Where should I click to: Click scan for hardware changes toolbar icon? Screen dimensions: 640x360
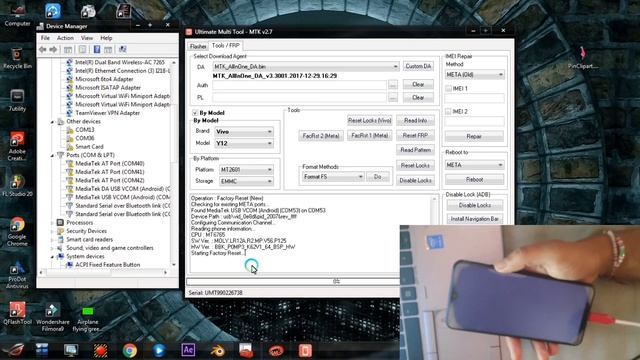122,49
